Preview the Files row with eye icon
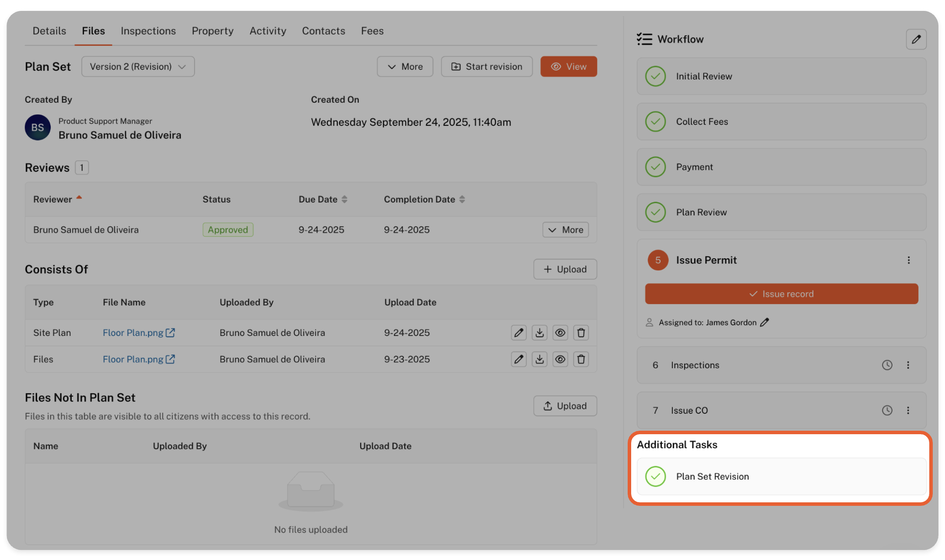The height and width of the screenshot is (560, 945). click(560, 360)
